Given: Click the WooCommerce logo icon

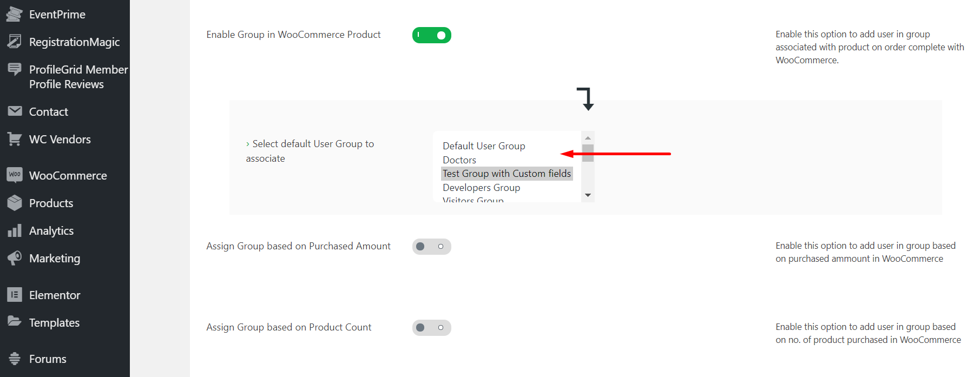Looking at the screenshot, I should tap(15, 175).
